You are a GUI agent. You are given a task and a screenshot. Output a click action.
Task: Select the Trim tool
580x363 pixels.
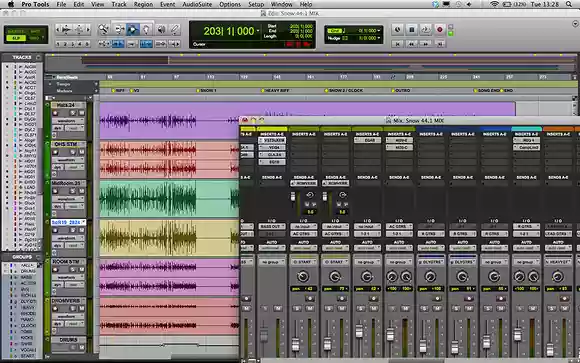pos(119,30)
